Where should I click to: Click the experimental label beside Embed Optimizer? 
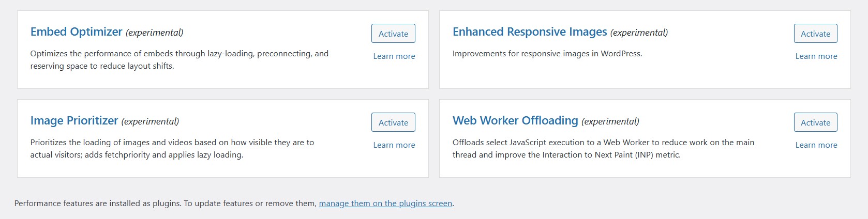[x=155, y=33]
